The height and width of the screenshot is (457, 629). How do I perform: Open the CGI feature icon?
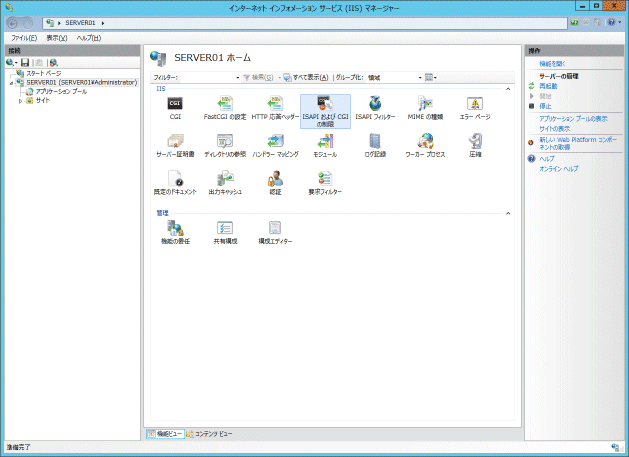coord(175,104)
